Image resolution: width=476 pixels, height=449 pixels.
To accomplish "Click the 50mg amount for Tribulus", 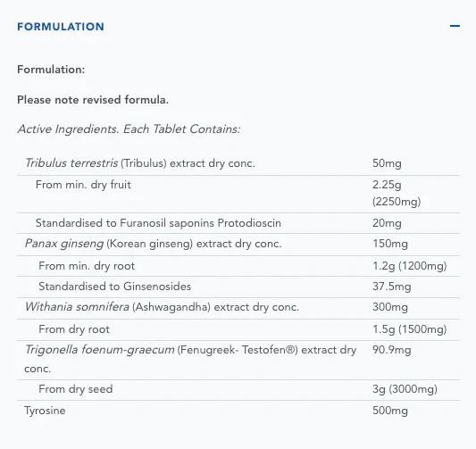I will [x=387, y=163].
